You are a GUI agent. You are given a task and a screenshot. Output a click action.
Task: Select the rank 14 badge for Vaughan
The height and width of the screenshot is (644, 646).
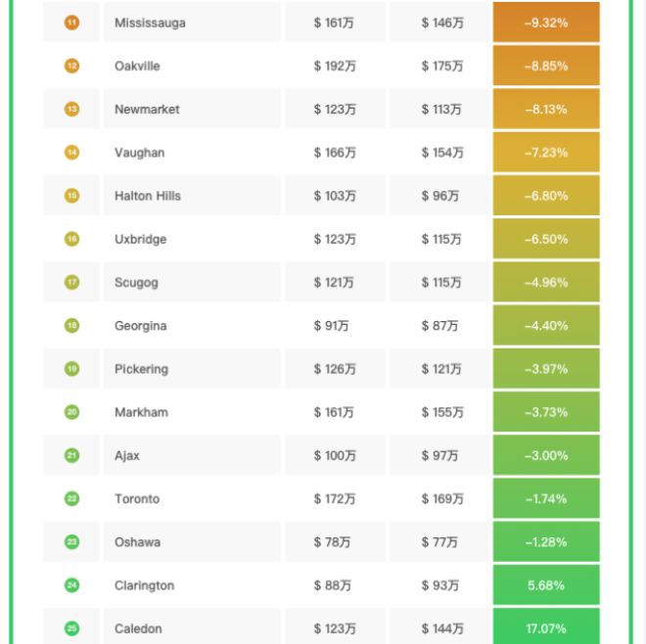click(71, 153)
